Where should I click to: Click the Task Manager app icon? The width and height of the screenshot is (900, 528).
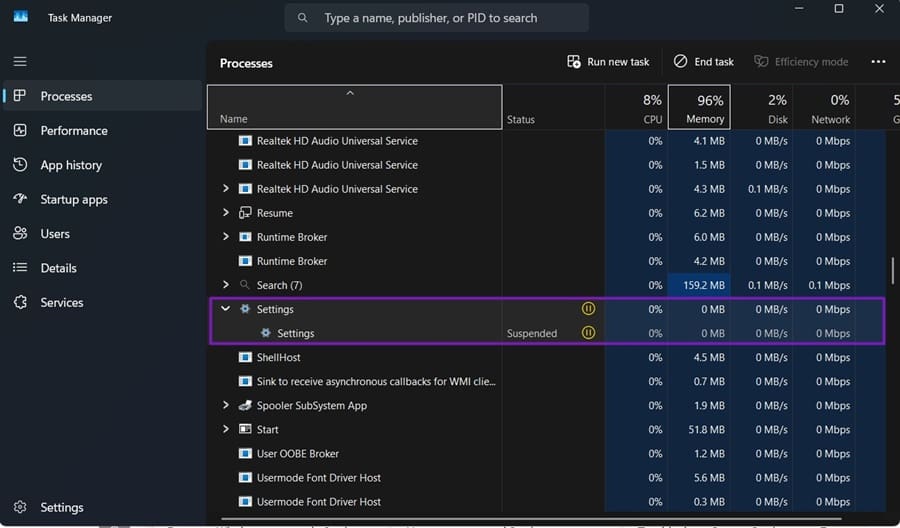[x=21, y=17]
